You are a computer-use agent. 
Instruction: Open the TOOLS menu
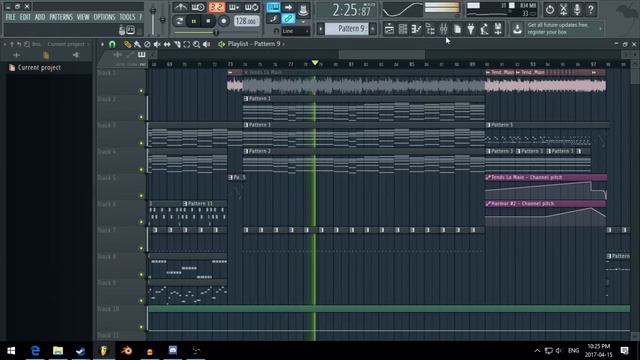[x=127, y=17]
